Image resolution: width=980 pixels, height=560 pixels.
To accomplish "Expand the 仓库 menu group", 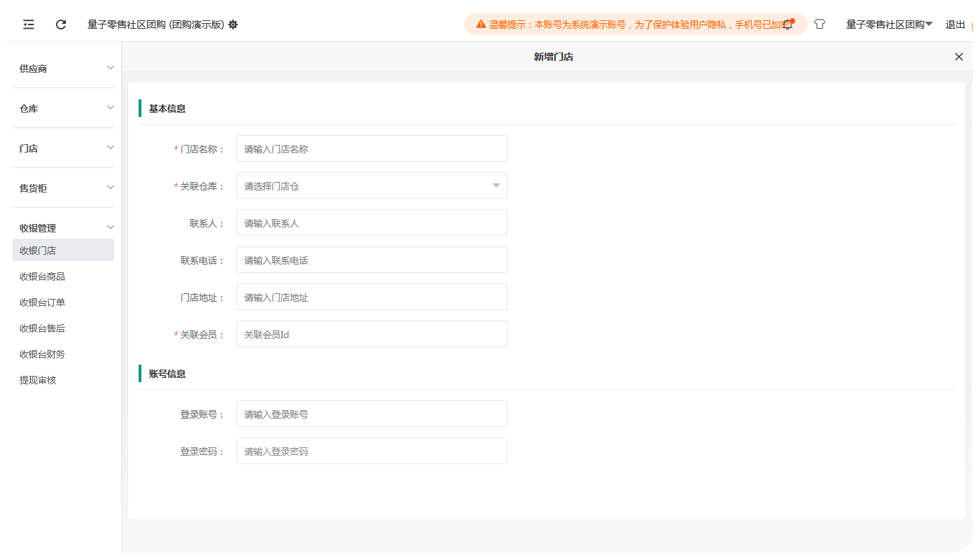I will [63, 108].
